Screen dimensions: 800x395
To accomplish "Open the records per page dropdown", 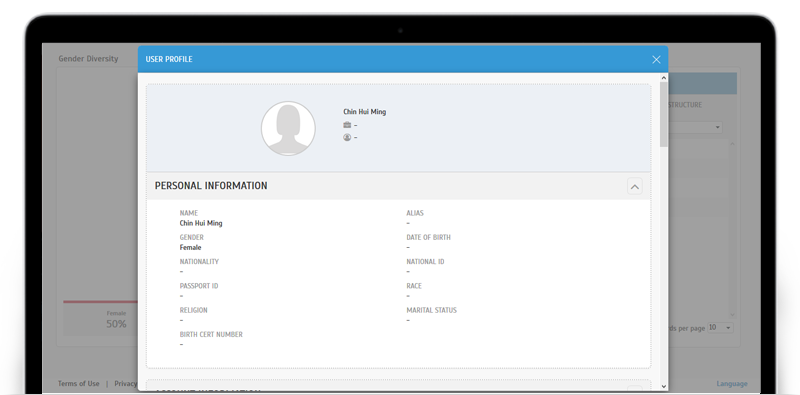I will tap(720, 328).
